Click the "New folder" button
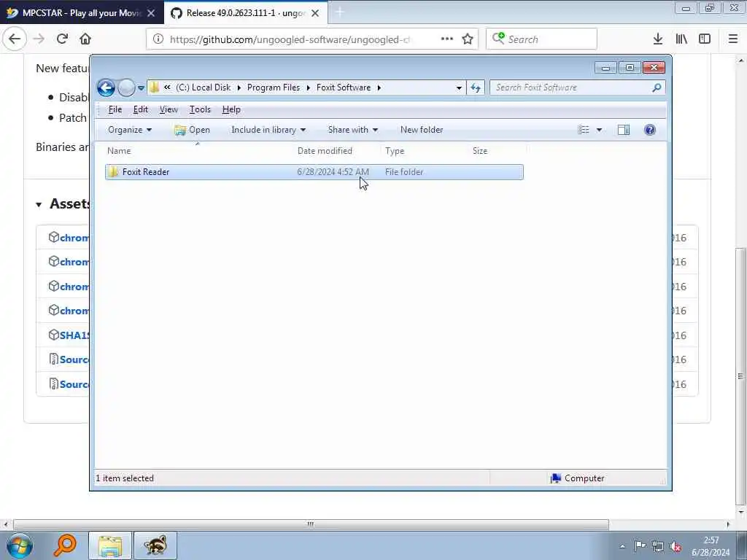The height and width of the screenshot is (560, 747). click(x=422, y=130)
